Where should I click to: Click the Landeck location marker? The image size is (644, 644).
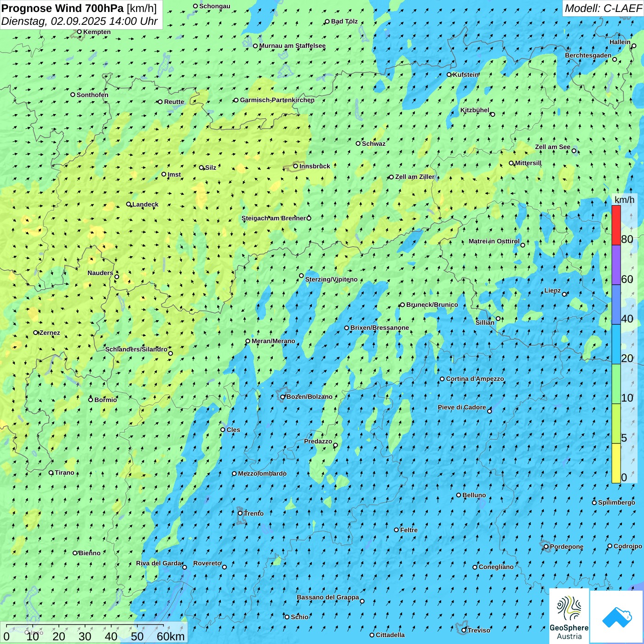pyautogui.click(x=129, y=204)
